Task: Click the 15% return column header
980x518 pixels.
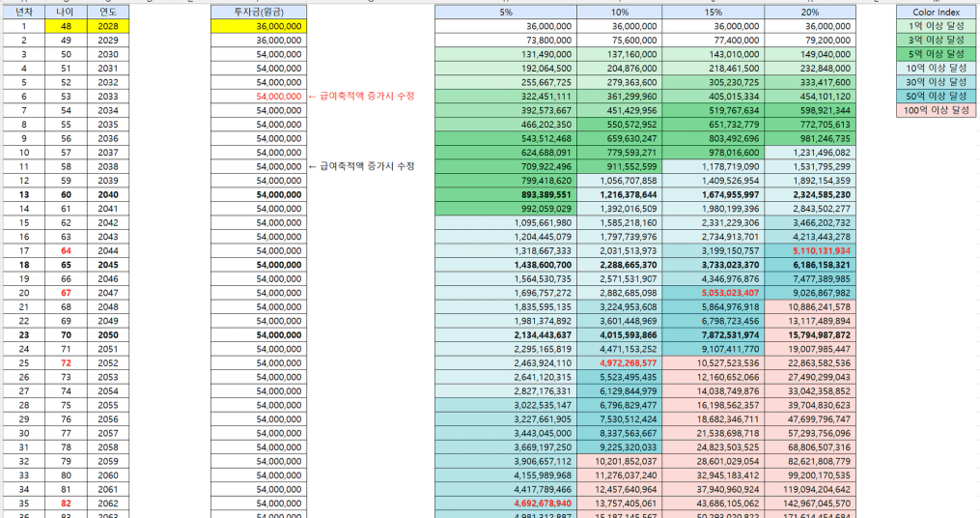Action: [x=714, y=12]
